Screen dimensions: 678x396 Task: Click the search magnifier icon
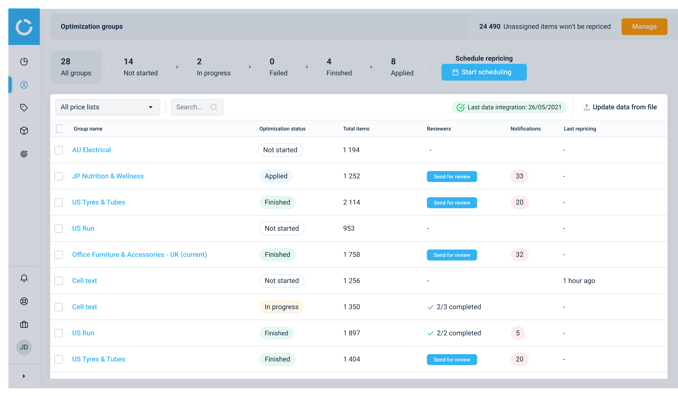point(214,107)
